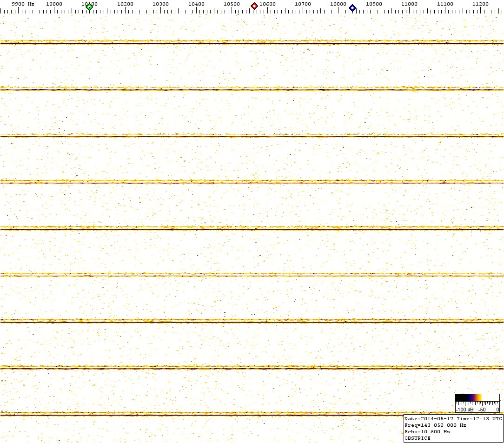Select the red diamond marker near 10600
Screen dimensions: 504x443
click(x=254, y=6)
